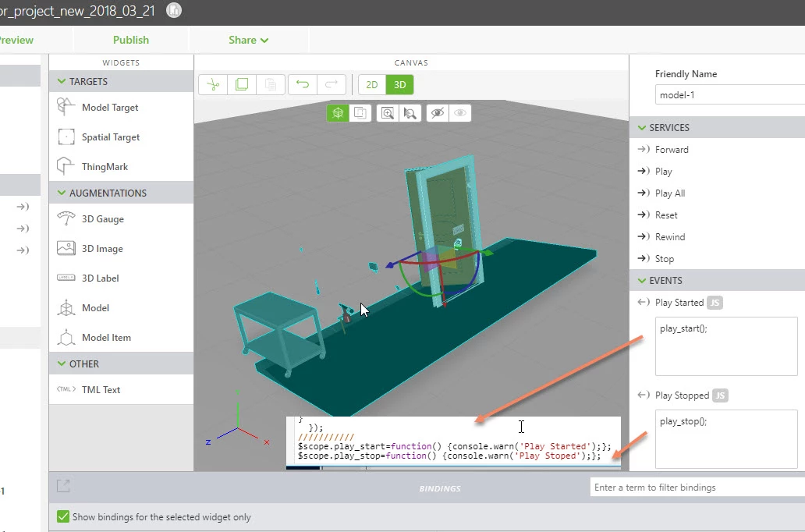
Task: Click the "Forward" service label
Action: pyautogui.click(x=672, y=150)
